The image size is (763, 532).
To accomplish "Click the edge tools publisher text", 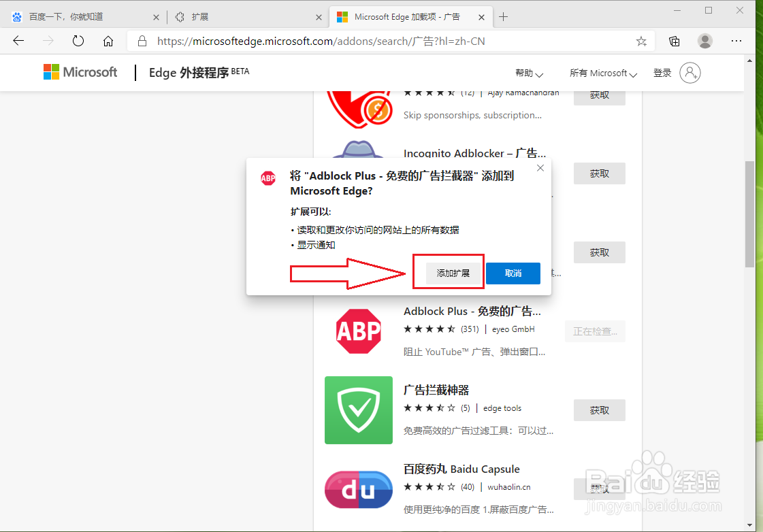I will pos(502,408).
